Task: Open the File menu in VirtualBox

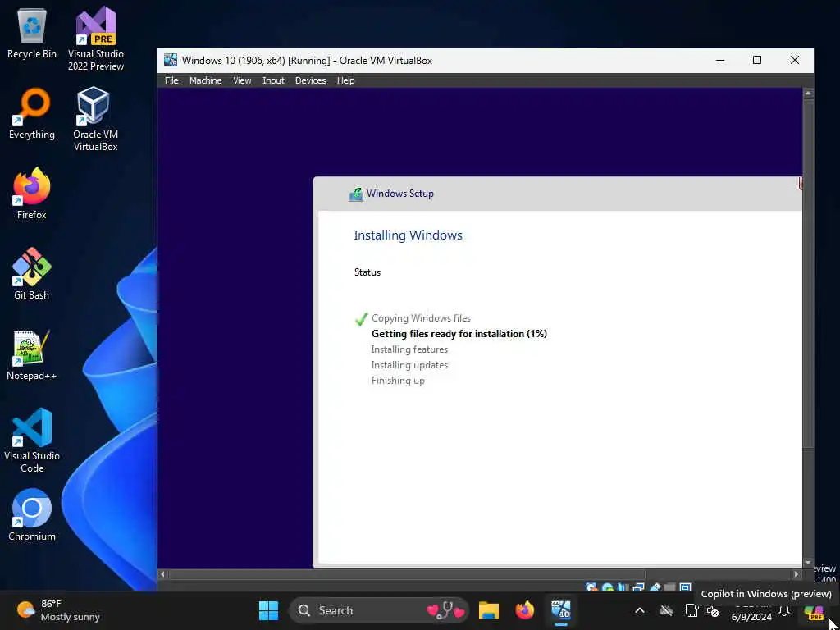Action: 171,80
